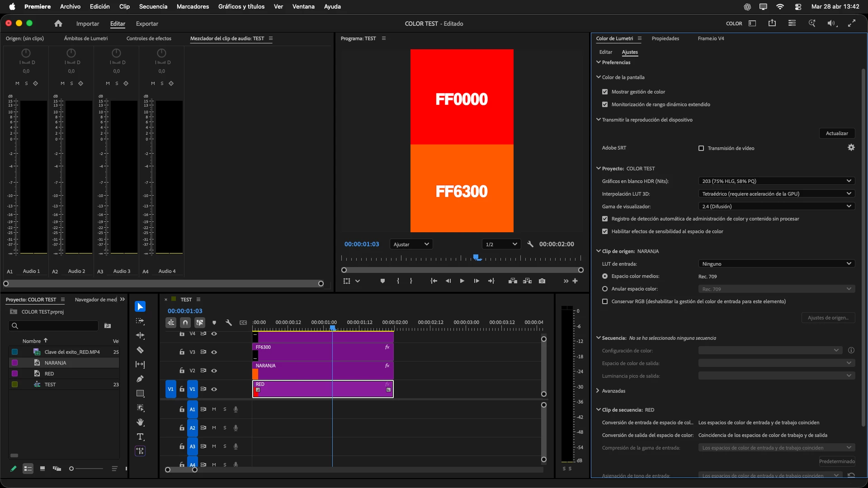This screenshot has width=868, height=488.
Task: Enable the Transmisión de vídeo checkbox
Action: pyautogui.click(x=701, y=148)
